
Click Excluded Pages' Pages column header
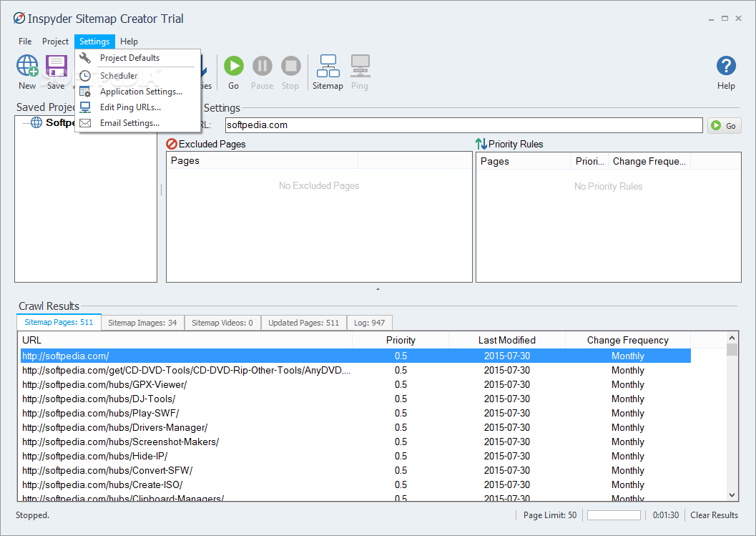click(x=262, y=160)
